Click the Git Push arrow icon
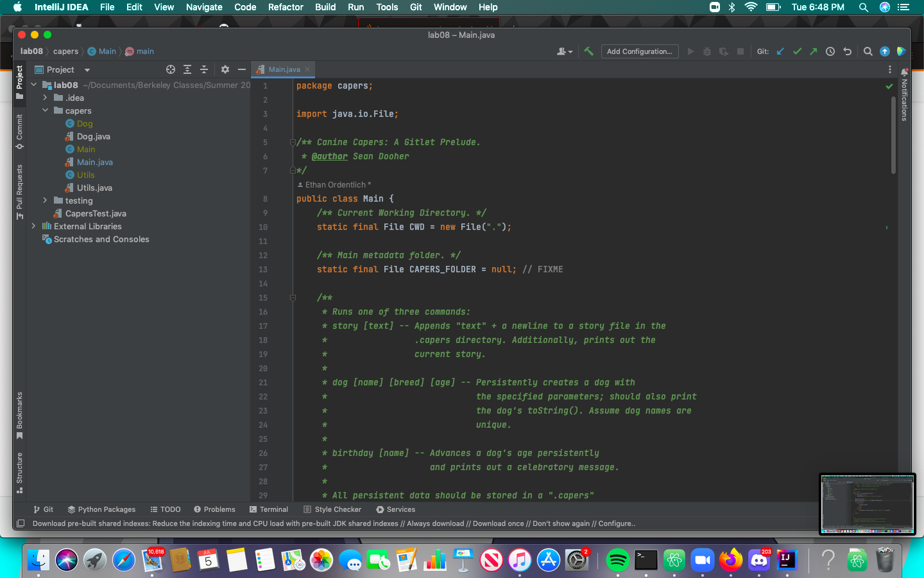 point(814,51)
